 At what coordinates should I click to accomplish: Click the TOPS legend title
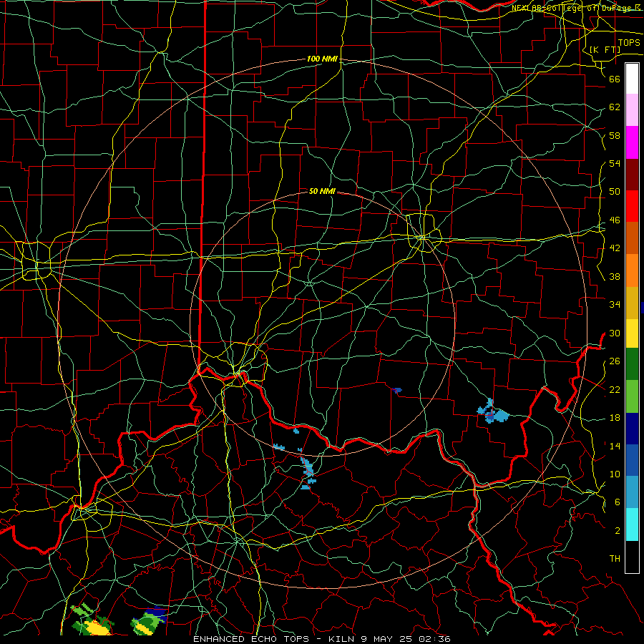[629, 43]
